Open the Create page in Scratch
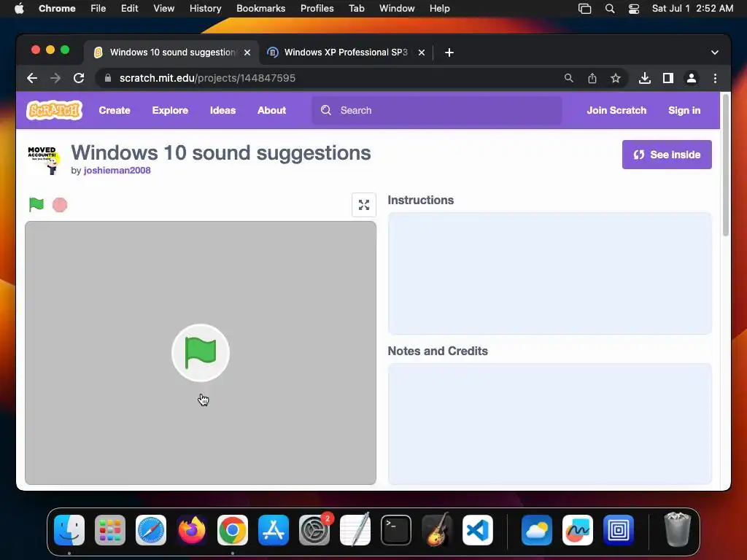This screenshot has height=560, width=747. [x=115, y=111]
